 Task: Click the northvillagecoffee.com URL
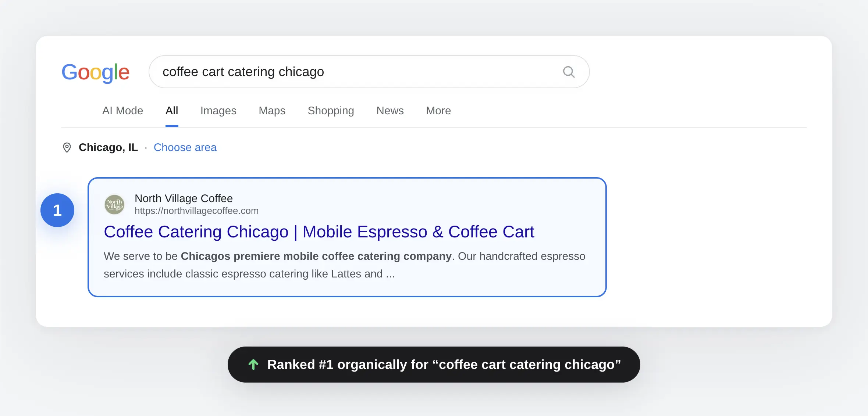196,211
